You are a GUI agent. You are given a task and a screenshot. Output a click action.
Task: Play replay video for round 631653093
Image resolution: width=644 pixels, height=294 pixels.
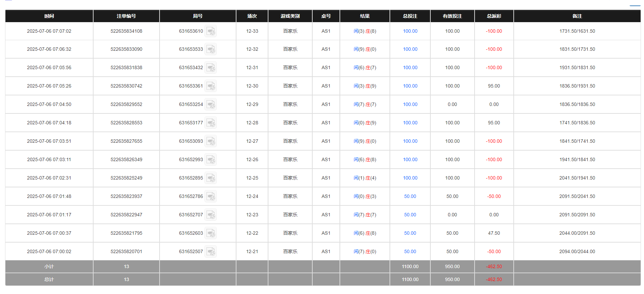tap(211, 141)
